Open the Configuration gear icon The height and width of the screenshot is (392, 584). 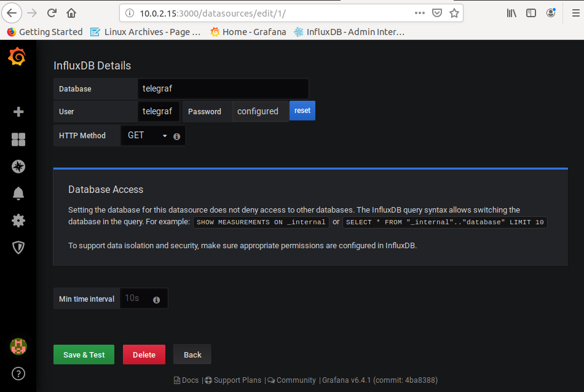(x=18, y=221)
